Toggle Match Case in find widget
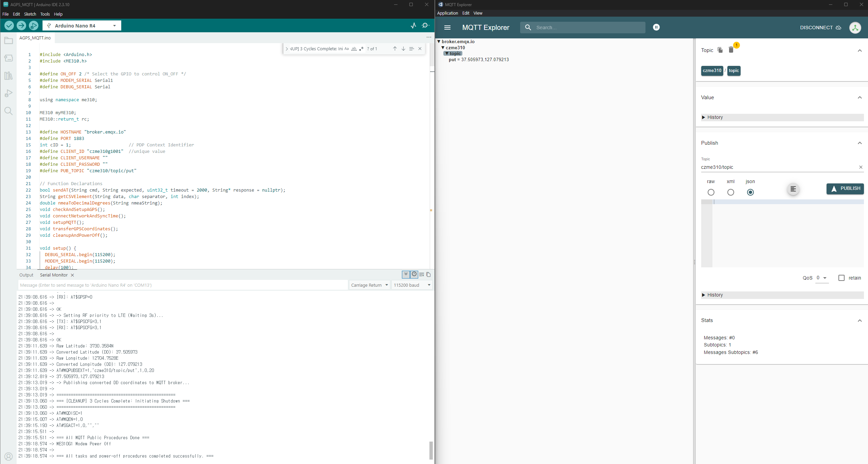868x464 pixels. click(x=347, y=49)
